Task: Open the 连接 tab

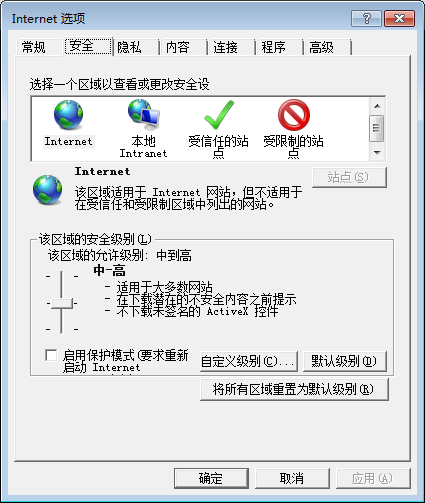Action: pyautogui.click(x=225, y=47)
